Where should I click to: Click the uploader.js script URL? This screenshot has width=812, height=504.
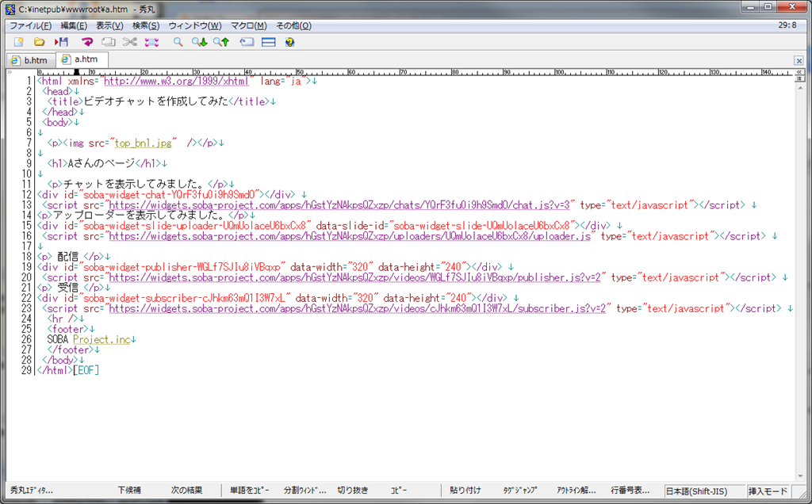click(350, 236)
